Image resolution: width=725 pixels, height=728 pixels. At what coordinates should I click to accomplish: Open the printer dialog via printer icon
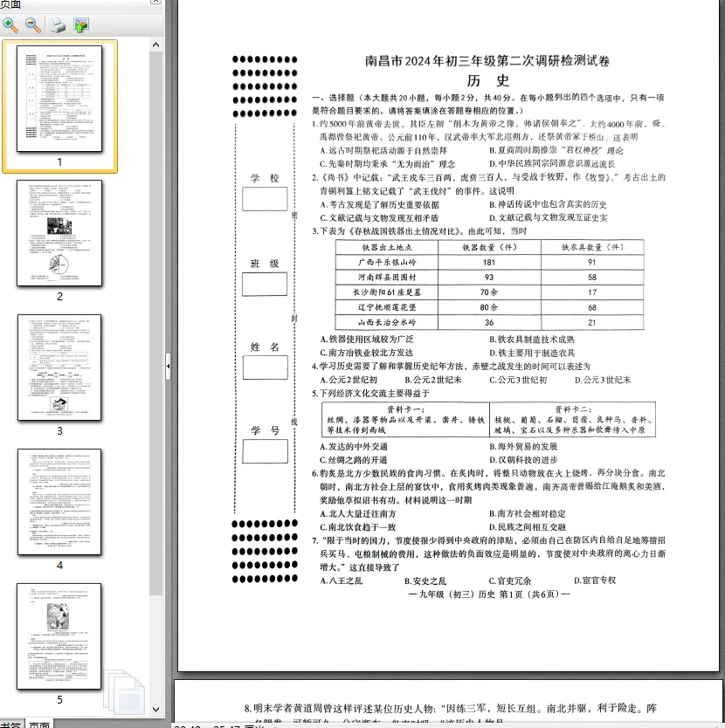pyautogui.click(x=58, y=26)
